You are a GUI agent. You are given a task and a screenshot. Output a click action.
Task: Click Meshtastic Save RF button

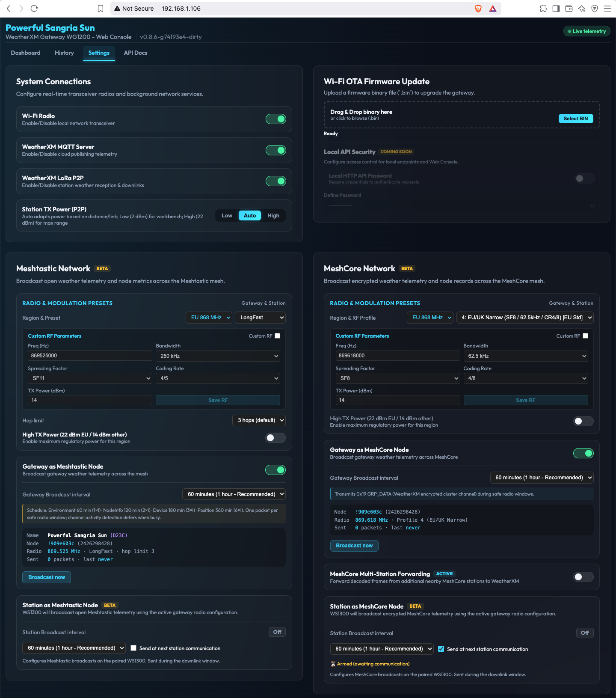218,400
